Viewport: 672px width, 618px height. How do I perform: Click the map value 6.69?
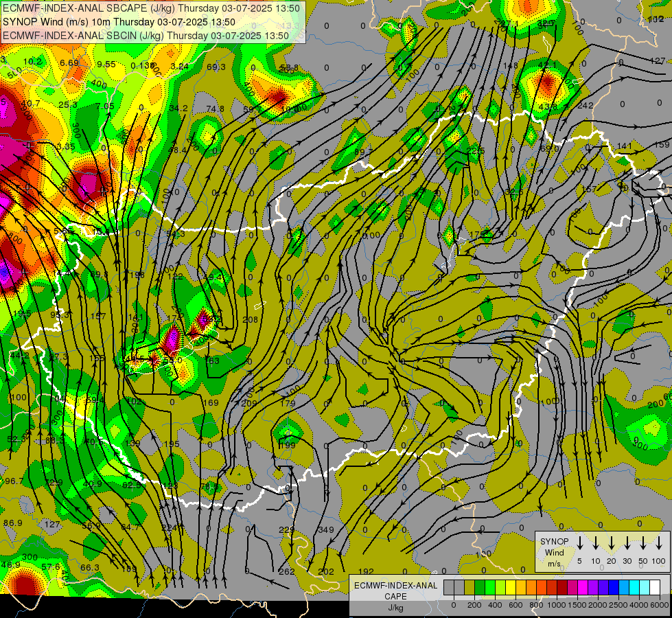pyautogui.click(x=69, y=63)
